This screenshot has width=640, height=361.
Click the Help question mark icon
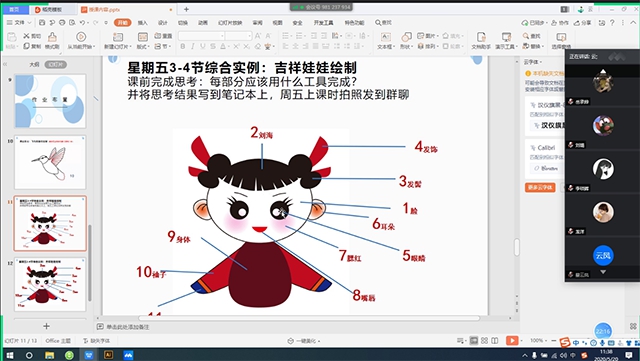(612, 23)
